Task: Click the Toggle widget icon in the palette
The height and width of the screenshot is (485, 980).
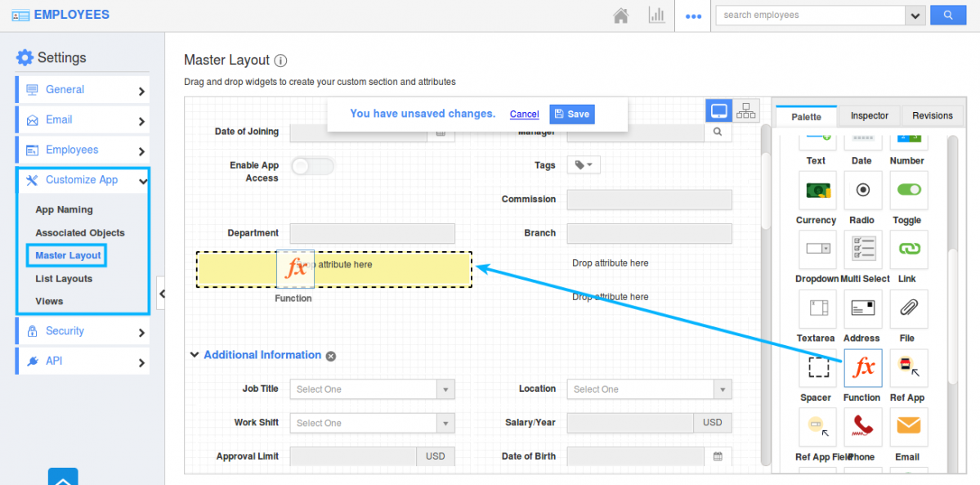Action: [x=907, y=190]
